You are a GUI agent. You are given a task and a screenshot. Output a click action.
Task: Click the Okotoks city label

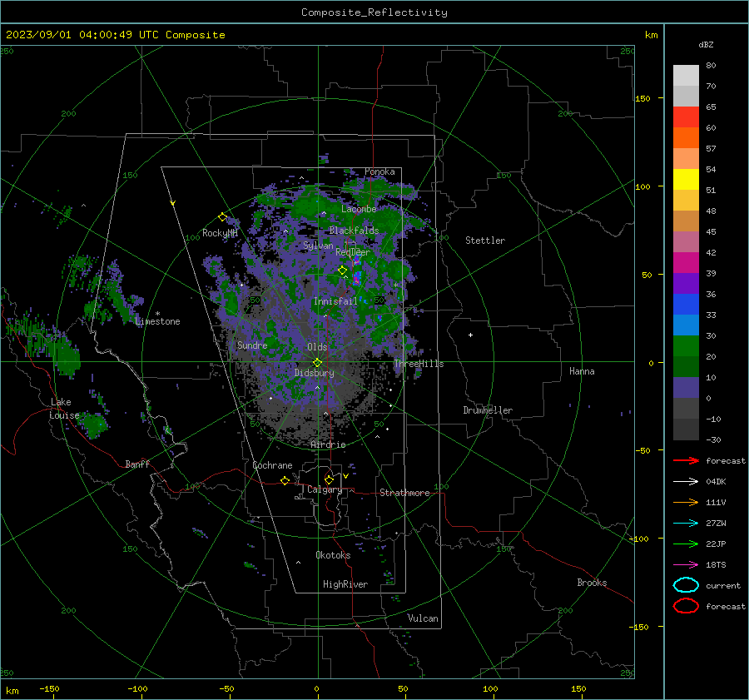click(x=333, y=555)
